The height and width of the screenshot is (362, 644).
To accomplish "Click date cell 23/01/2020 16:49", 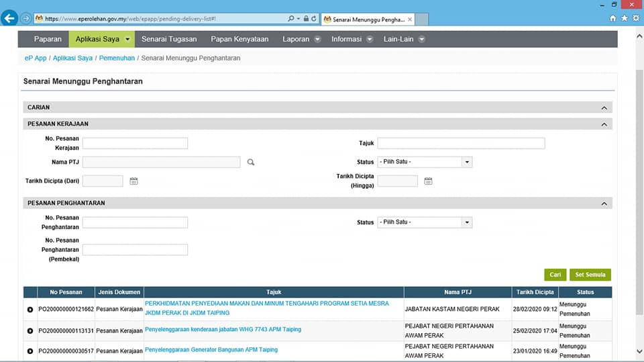I will (535, 351).
